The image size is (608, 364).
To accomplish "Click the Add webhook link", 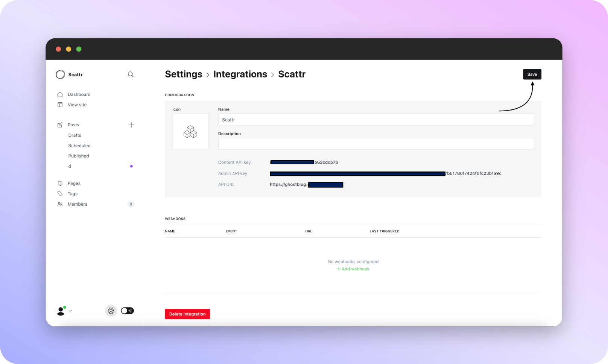I will [353, 269].
